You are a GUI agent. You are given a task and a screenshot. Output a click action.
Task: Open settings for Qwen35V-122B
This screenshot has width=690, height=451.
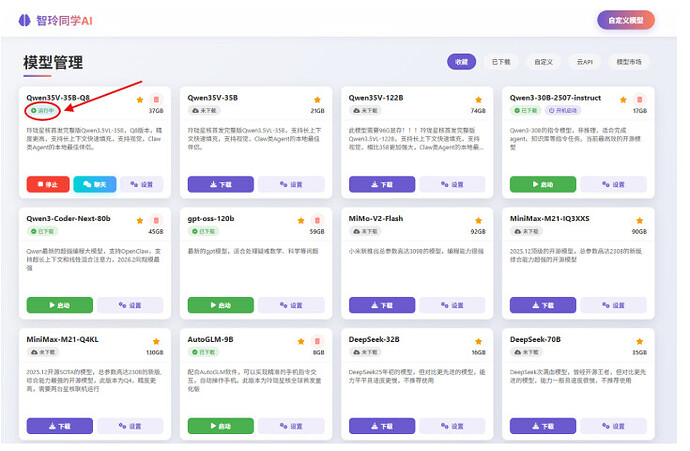[x=452, y=184]
